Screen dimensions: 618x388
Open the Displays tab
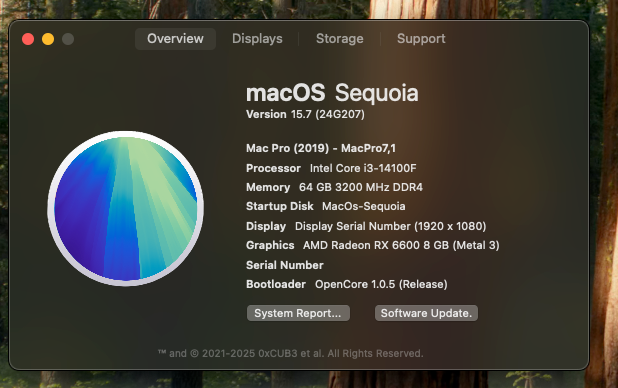[x=257, y=39]
